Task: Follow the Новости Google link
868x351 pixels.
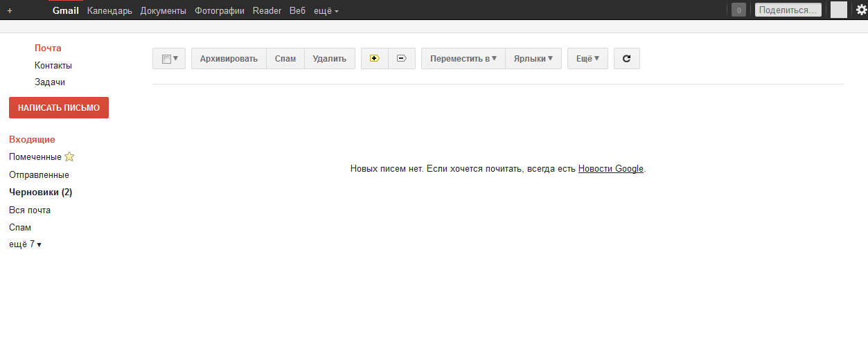Action: point(611,168)
